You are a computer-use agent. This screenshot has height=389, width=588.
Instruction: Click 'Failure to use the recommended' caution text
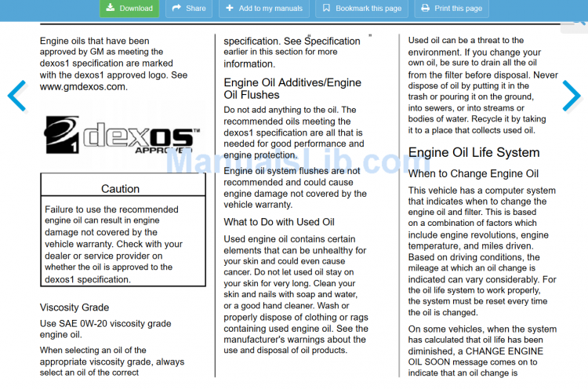click(x=114, y=244)
